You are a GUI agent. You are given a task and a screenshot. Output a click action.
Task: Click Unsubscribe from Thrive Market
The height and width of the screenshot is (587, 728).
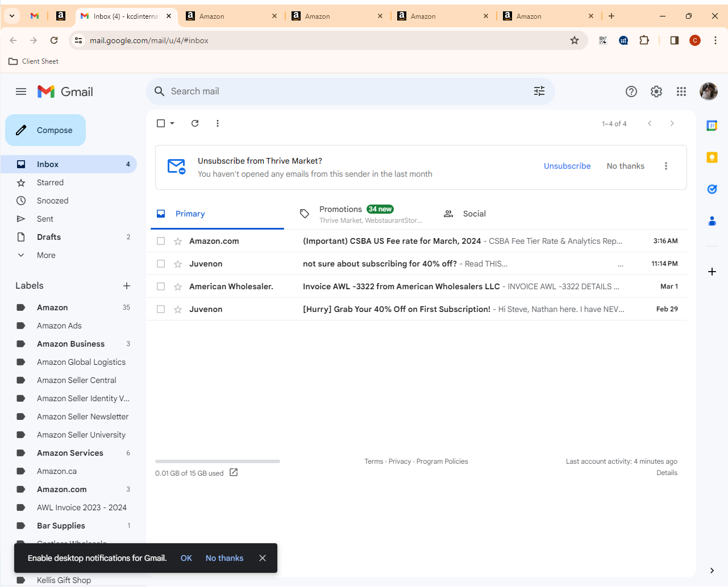tap(567, 166)
